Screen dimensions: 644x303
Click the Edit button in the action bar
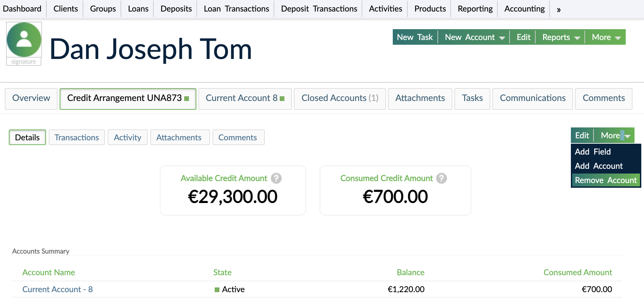click(x=523, y=37)
